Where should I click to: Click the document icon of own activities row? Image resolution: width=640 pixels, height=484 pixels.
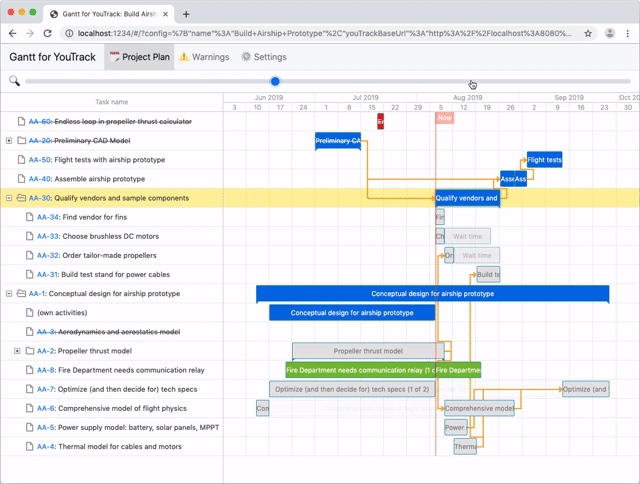pyautogui.click(x=29, y=313)
